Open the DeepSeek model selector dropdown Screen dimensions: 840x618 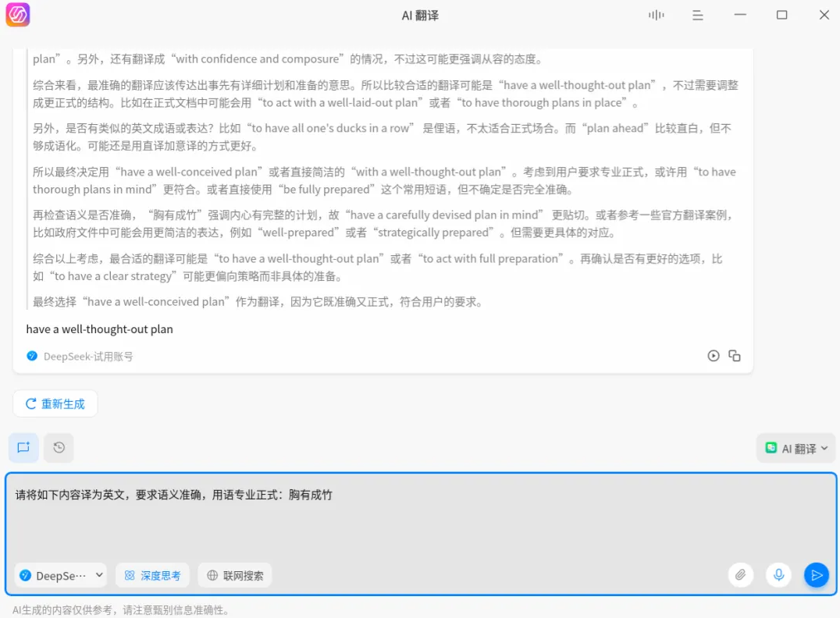[61, 575]
